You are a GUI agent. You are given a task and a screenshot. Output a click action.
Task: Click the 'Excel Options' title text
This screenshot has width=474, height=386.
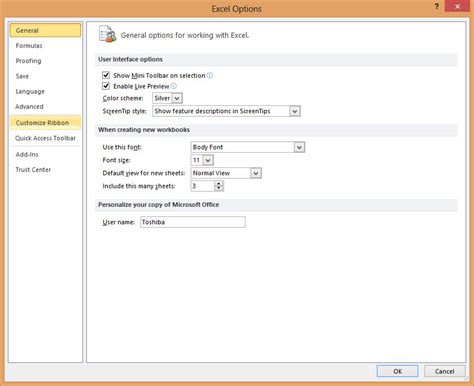tap(237, 9)
